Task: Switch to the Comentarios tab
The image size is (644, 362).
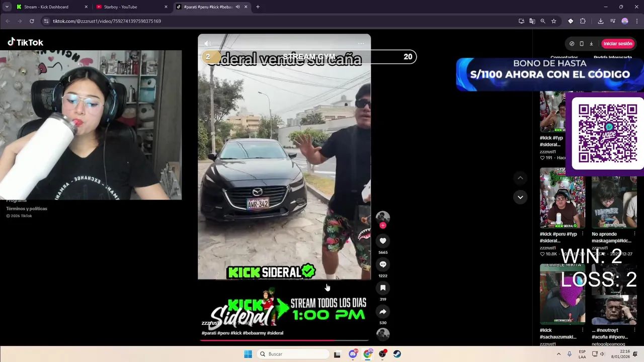Action: (564, 57)
